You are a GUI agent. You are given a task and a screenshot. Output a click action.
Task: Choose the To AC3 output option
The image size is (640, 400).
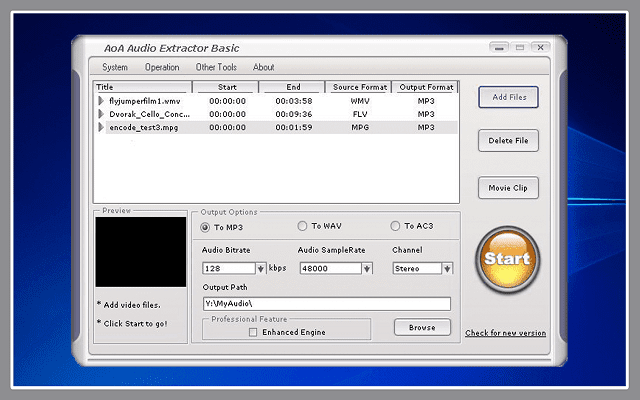pyautogui.click(x=395, y=226)
